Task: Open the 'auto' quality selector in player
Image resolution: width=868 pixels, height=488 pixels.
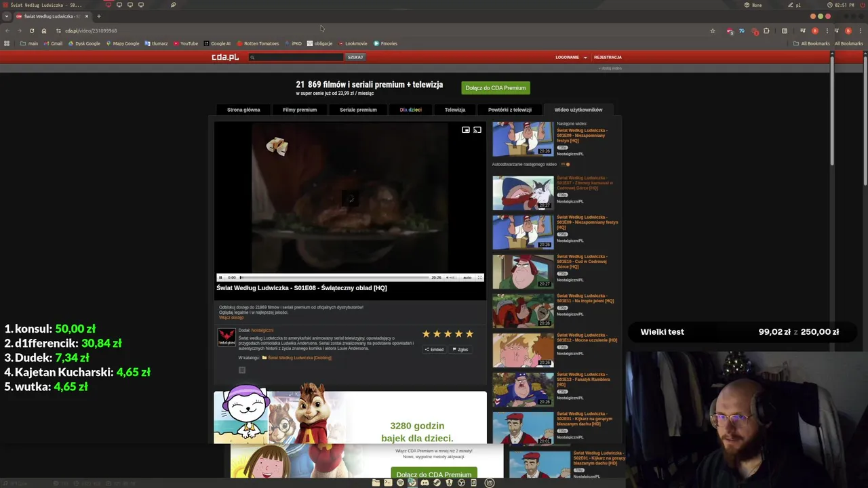Action: pyautogui.click(x=467, y=277)
